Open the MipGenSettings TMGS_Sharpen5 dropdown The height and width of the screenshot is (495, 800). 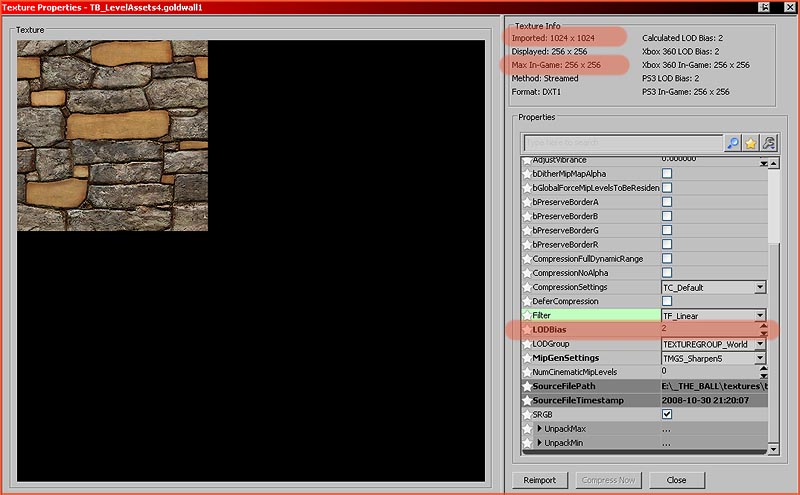click(760, 358)
